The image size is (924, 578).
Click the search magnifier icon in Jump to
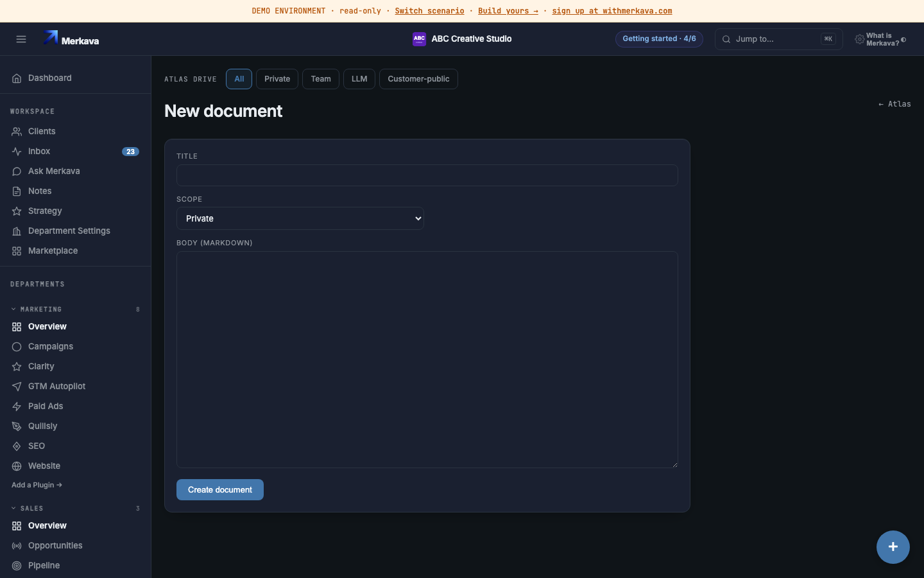coord(726,39)
